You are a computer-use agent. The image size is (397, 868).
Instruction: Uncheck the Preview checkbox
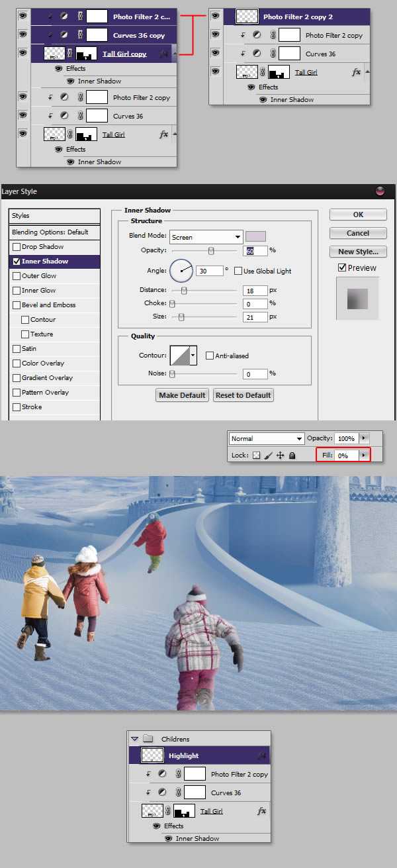(x=342, y=268)
